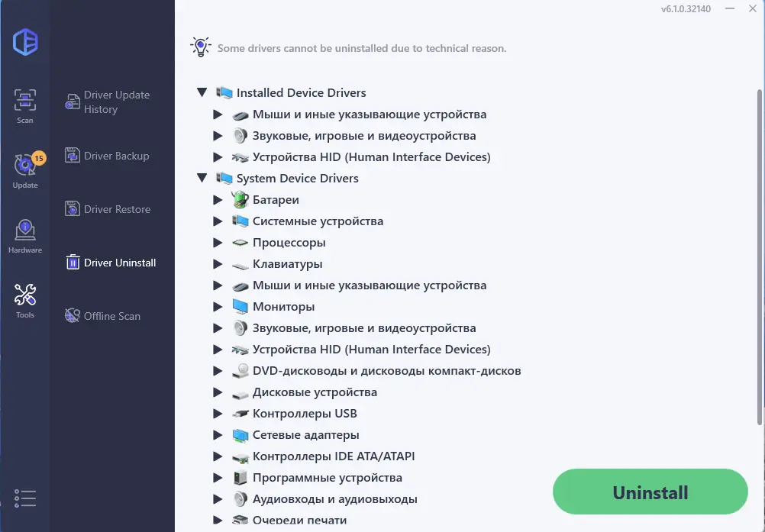The height and width of the screenshot is (532, 765).
Task: Click the battery icon next to Батареи
Action: click(240, 200)
